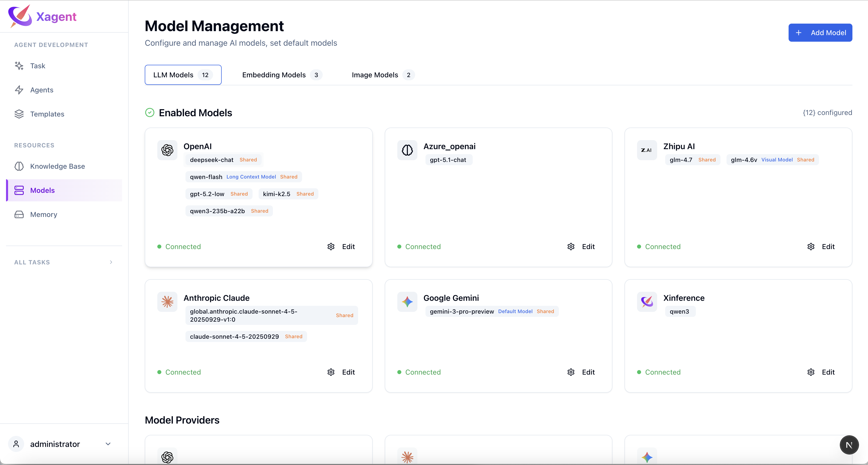This screenshot has height=465, width=868.
Task: Expand the ALL TASKS section chevron
Action: tap(111, 262)
